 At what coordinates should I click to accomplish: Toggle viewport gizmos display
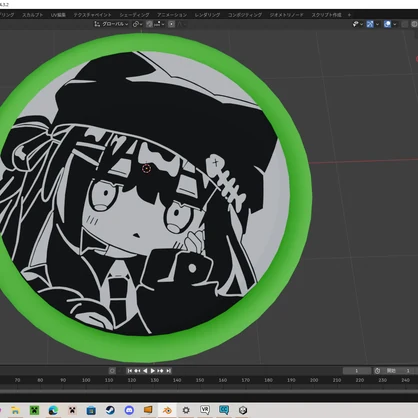click(x=370, y=24)
